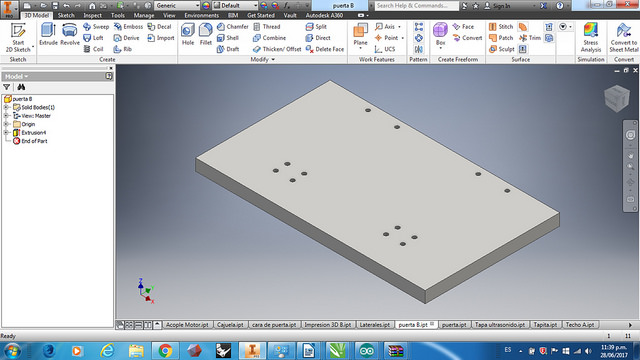Screen dimensions: 640x360
Task: Select the Revolve tool
Action: 70,34
